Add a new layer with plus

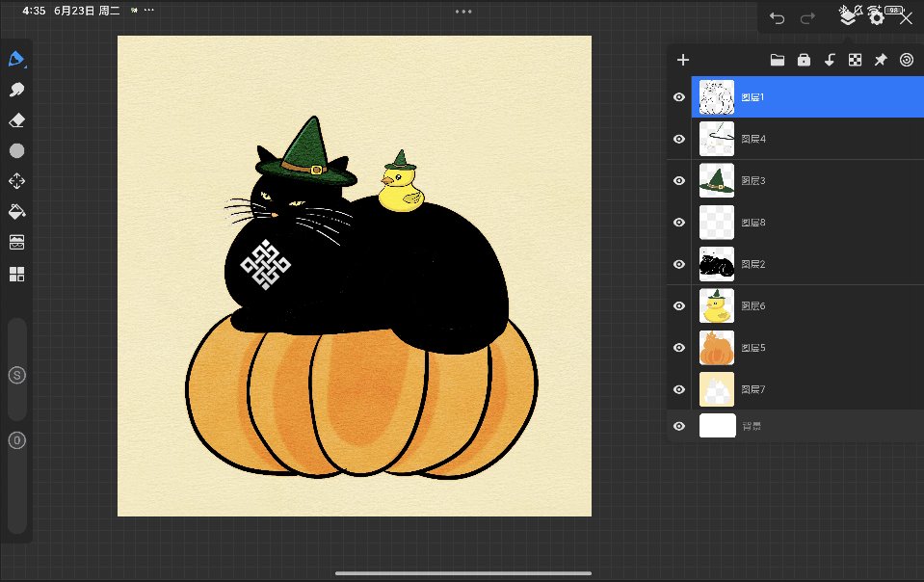[683, 60]
